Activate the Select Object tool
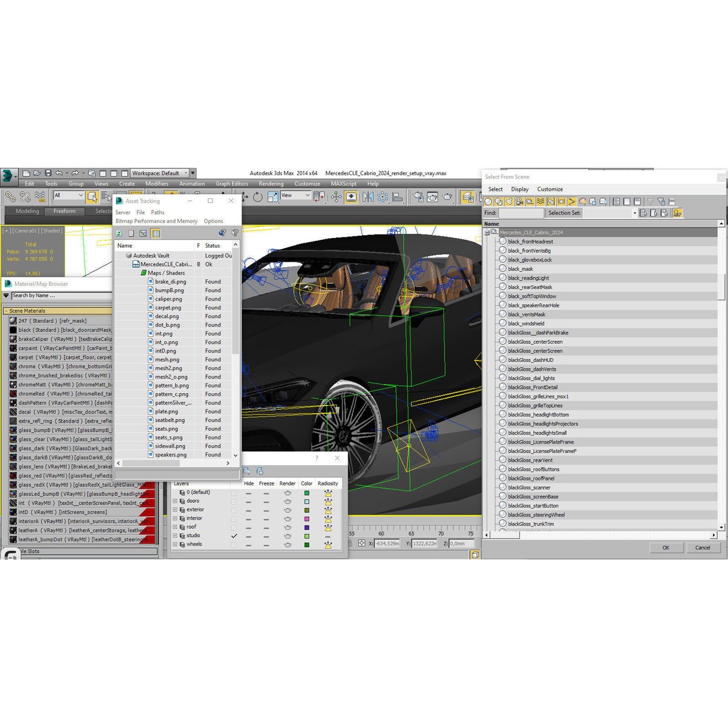 [92, 197]
